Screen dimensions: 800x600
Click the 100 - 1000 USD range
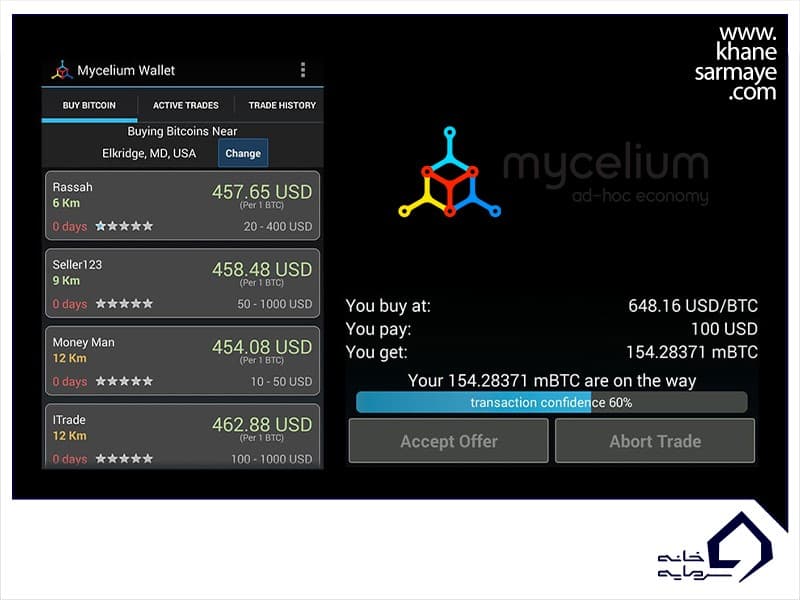pos(271,459)
